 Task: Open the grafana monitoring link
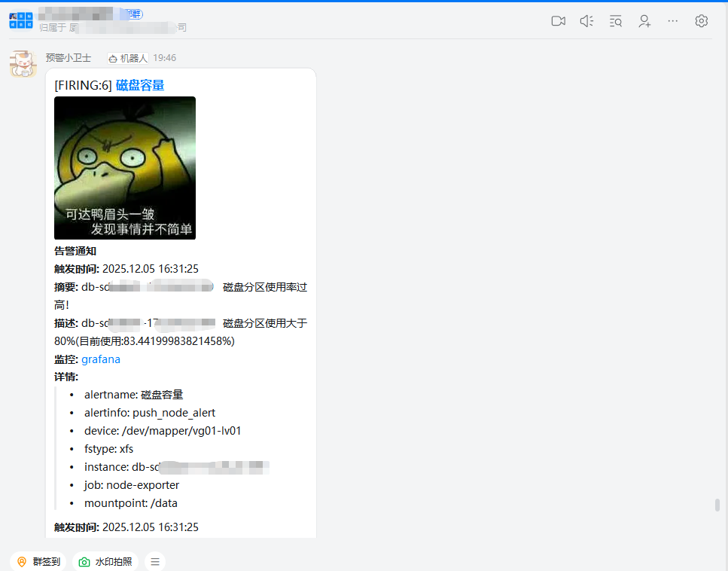(x=101, y=359)
